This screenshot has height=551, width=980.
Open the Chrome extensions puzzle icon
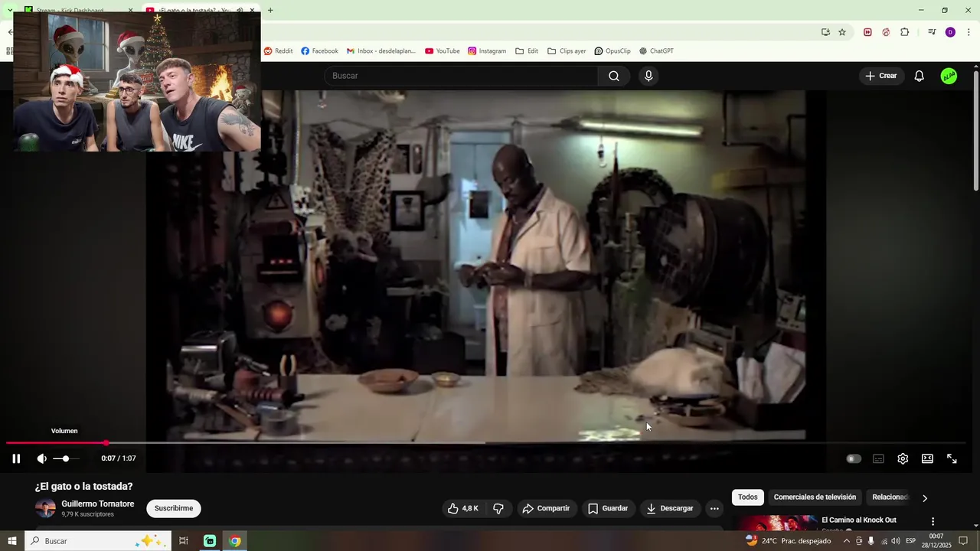[904, 32]
